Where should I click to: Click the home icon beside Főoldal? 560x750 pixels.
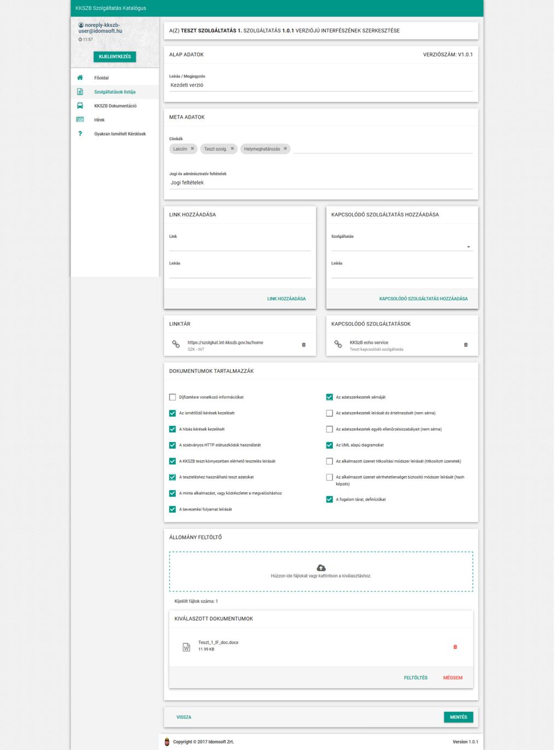(x=80, y=78)
